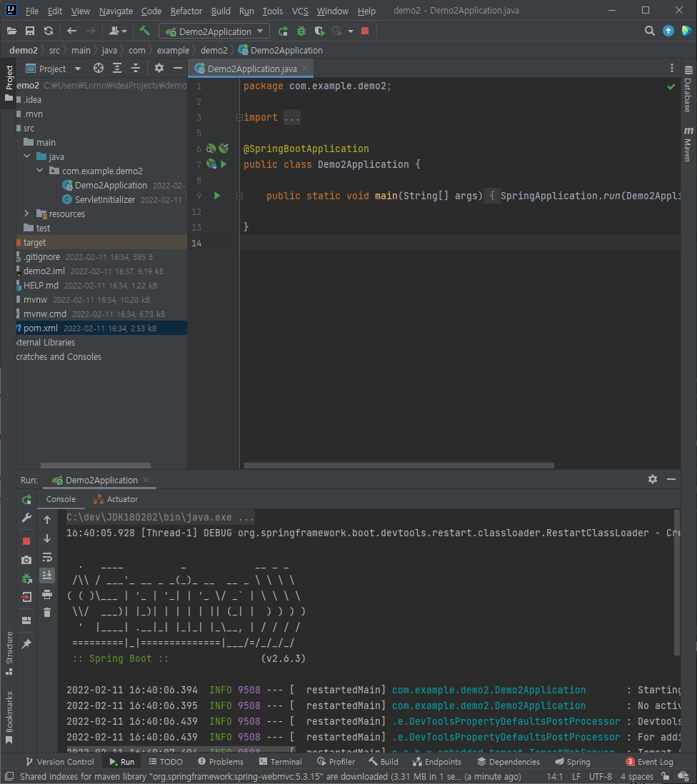Switch to the Actuator tab

click(116, 499)
